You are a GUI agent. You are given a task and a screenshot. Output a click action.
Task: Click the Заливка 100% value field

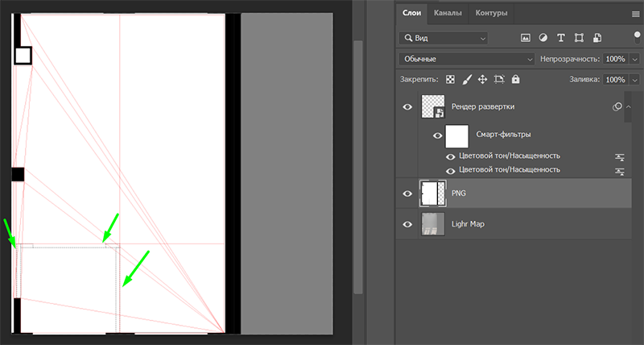click(x=615, y=79)
